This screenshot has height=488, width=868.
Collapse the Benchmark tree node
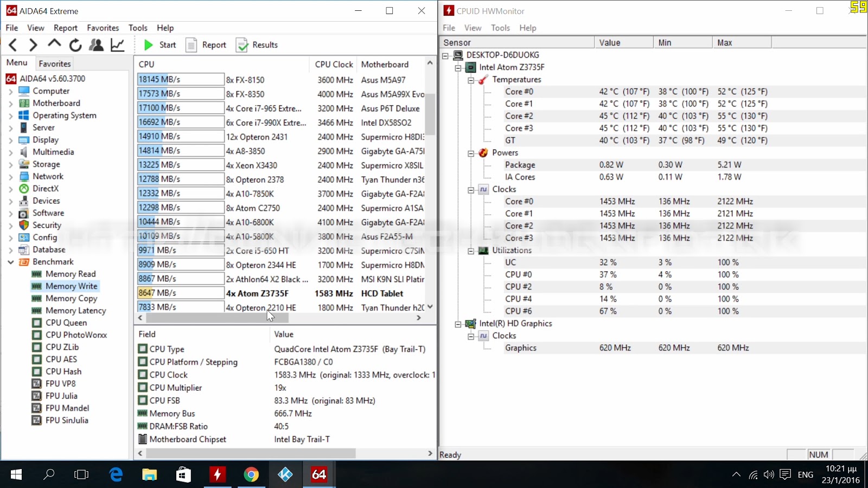pos(10,262)
